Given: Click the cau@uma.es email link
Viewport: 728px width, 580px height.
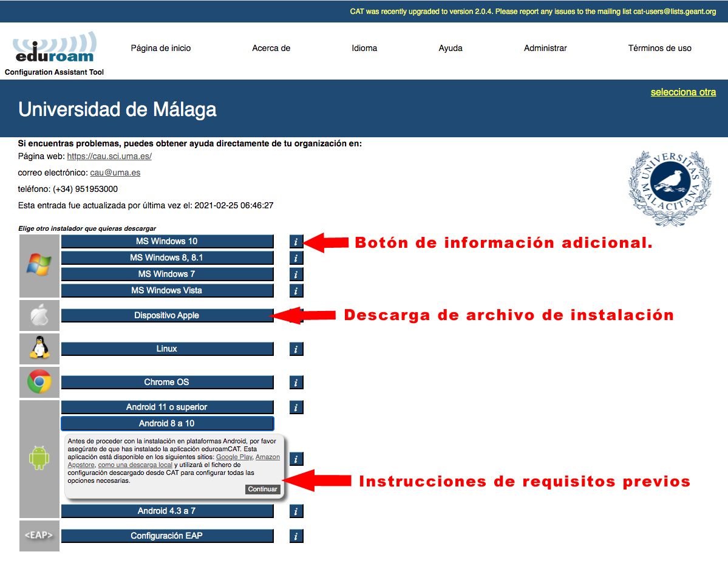Looking at the screenshot, I should tap(115, 172).
